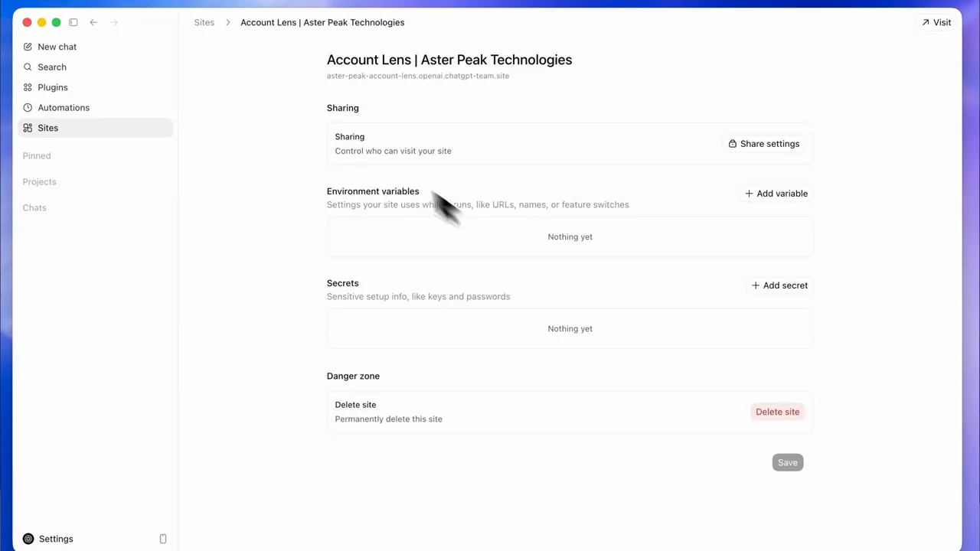
Task: Expand the Chats section
Action: 34,207
